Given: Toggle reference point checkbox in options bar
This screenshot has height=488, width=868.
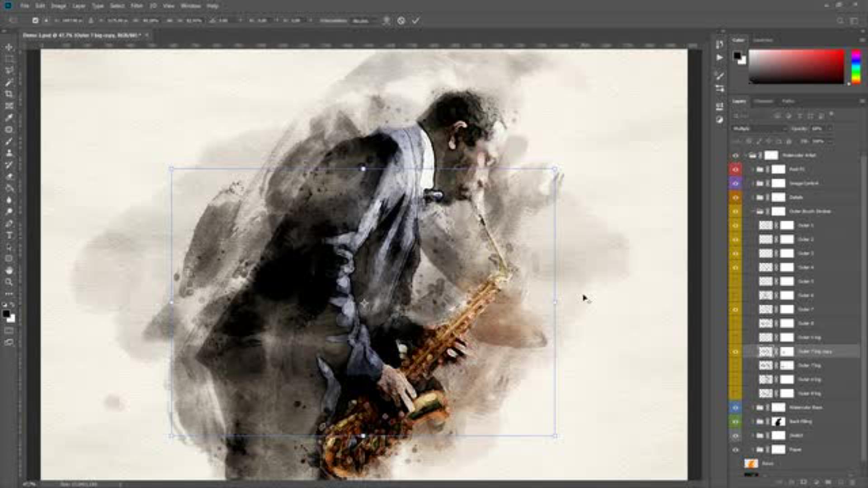Looking at the screenshot, I should pyautogui.click(x=35, y=20).
